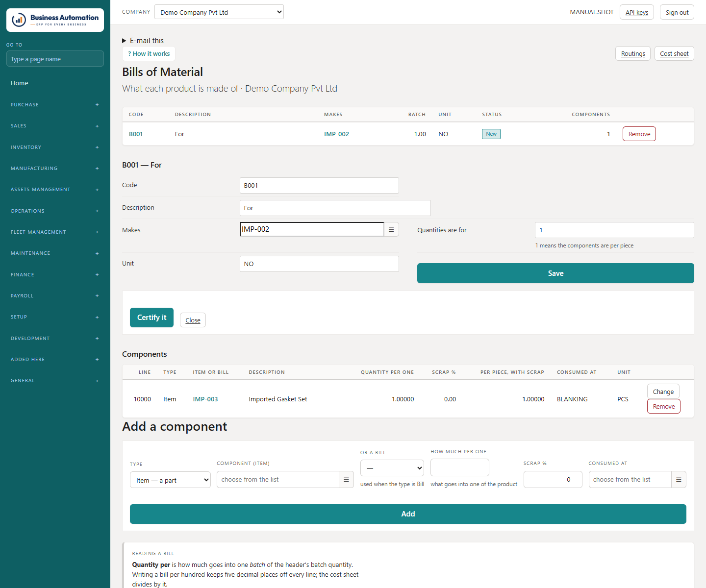This screenshot has width=706, height=588.
Task: Open the Cost sheet link
Action: point(674,54)
